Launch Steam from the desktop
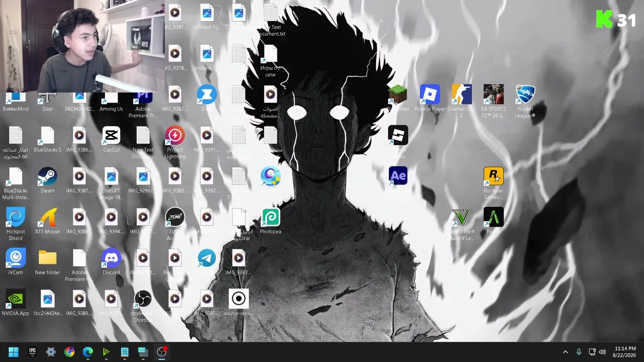The image size is (644, 362). (x=47, y=180)
